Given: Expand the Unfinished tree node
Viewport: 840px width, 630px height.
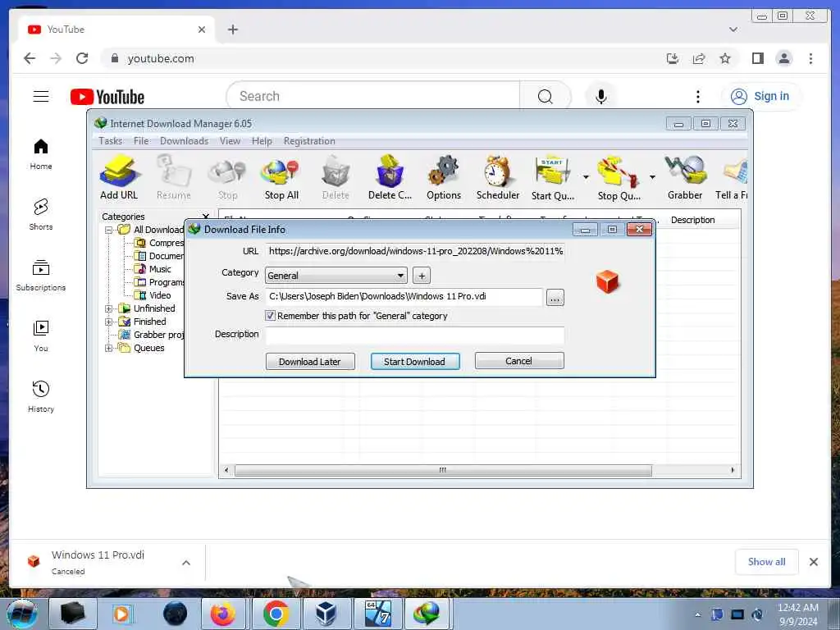Looking at the screenshot, I should coord(109,308).
